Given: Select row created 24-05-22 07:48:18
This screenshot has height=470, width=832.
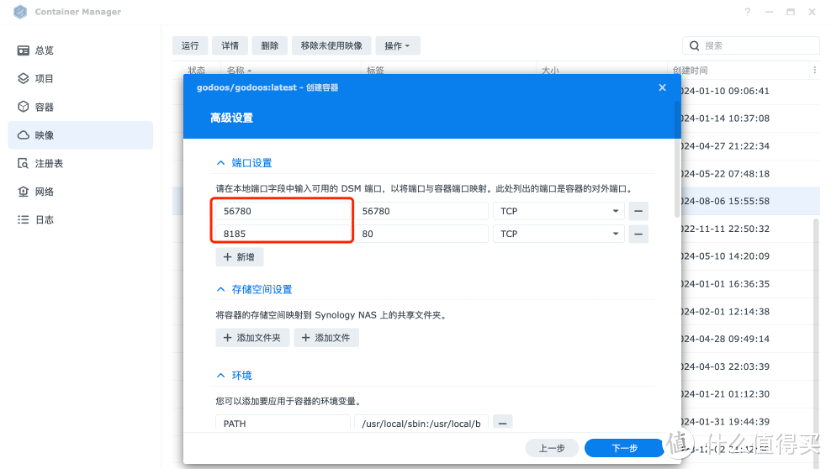Looking at the screenshot, I should click(750, 173).
